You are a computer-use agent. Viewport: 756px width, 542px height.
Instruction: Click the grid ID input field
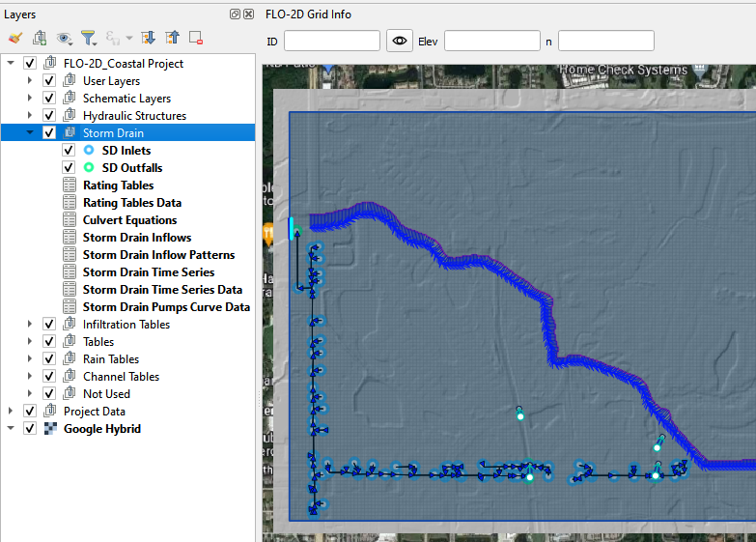(331, 41)
